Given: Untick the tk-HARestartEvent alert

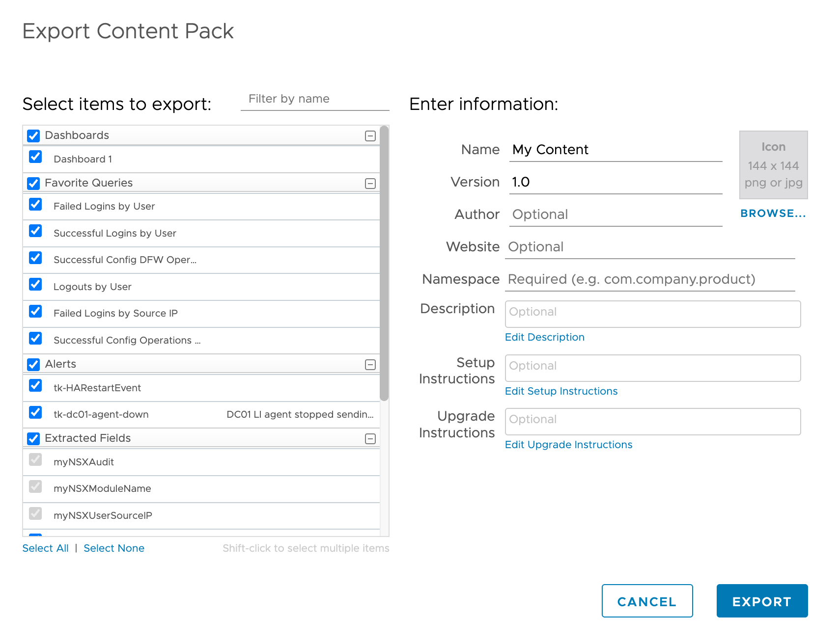Looking at the screenshot, I should point(35,386).
